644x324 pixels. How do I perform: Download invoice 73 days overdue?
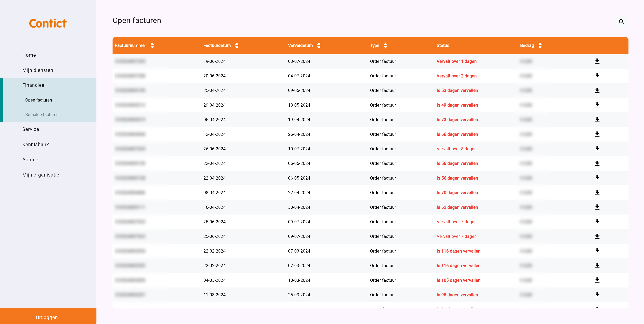(x=597, y=119)
